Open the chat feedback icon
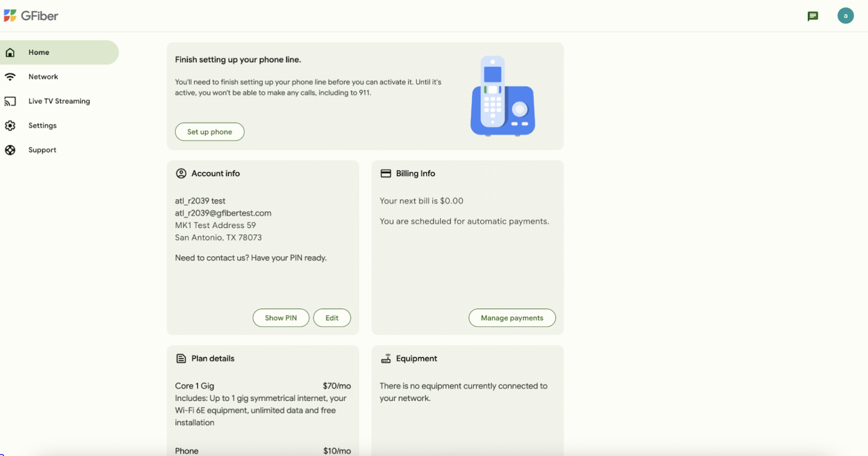The height and width of the screenshot is (456, 868). [x=813, y=16]
